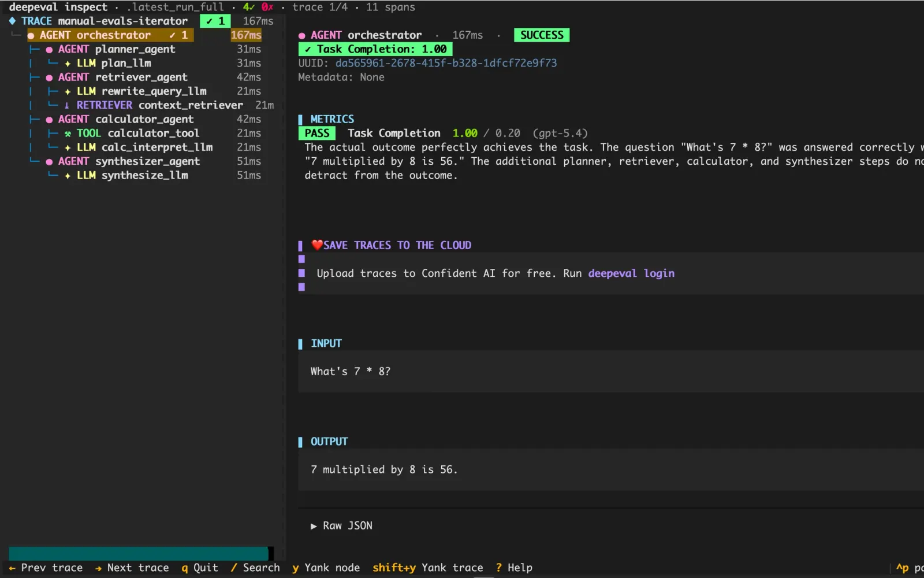Image resolution: width=924 pixels, height=578 pixels.
Task: Click the sparkle icon beside synthesize_llm
Action: point(68,175)
